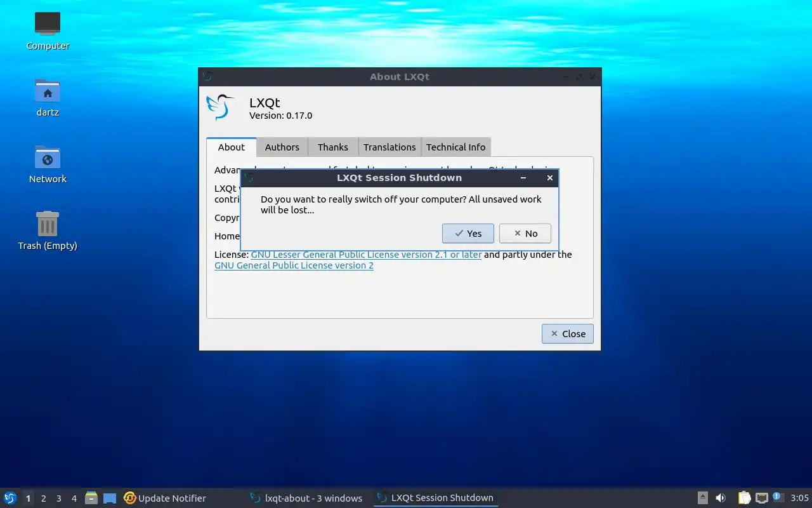Switch to virtual desktop 1
This screenshot has width=812, height=508.
pyautogui.click(x=28, y=498)
